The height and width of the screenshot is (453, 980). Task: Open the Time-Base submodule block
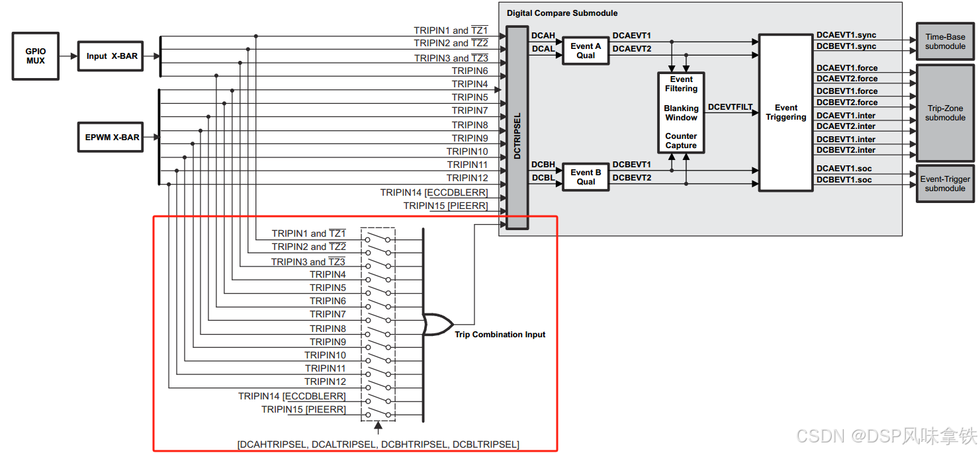(x=944, y=41)
